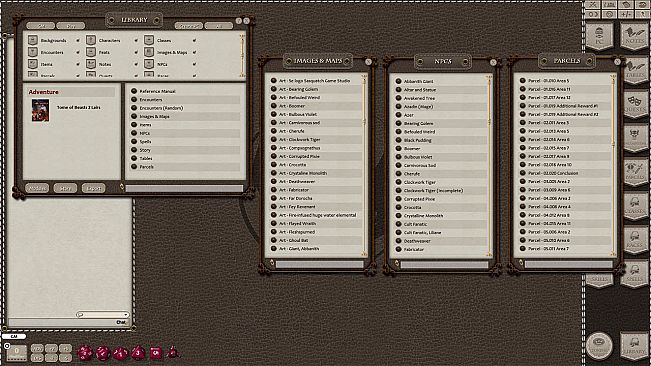Toggle Classes sidebar checkmark in Library
Viewport: 651px width, 366px height.
[194, 41]
